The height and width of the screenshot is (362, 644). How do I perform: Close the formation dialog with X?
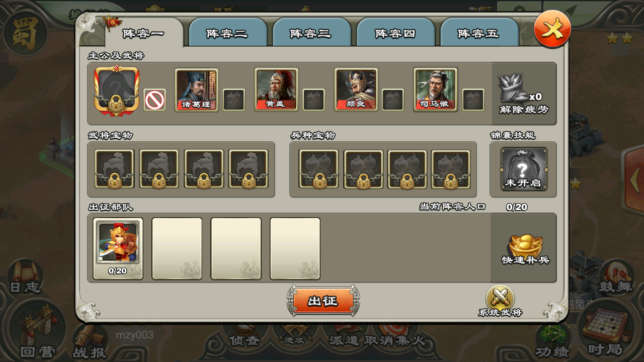point(552,29)
